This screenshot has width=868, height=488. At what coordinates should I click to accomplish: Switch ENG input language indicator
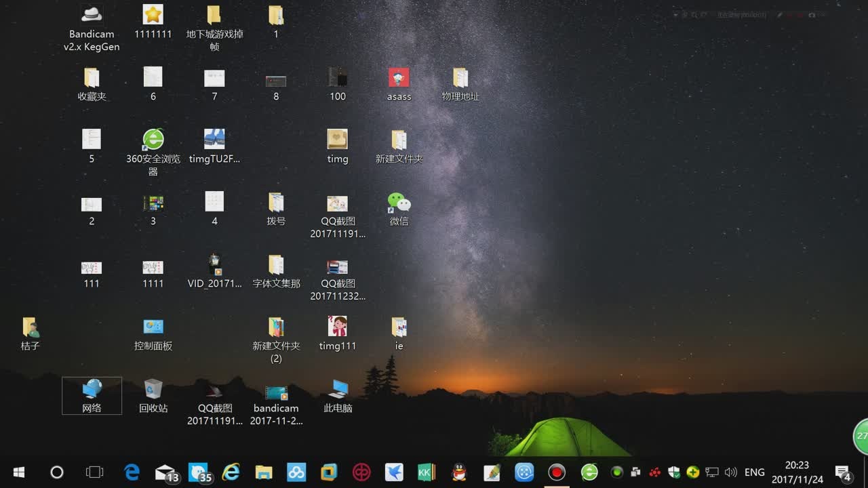(755, 472)
